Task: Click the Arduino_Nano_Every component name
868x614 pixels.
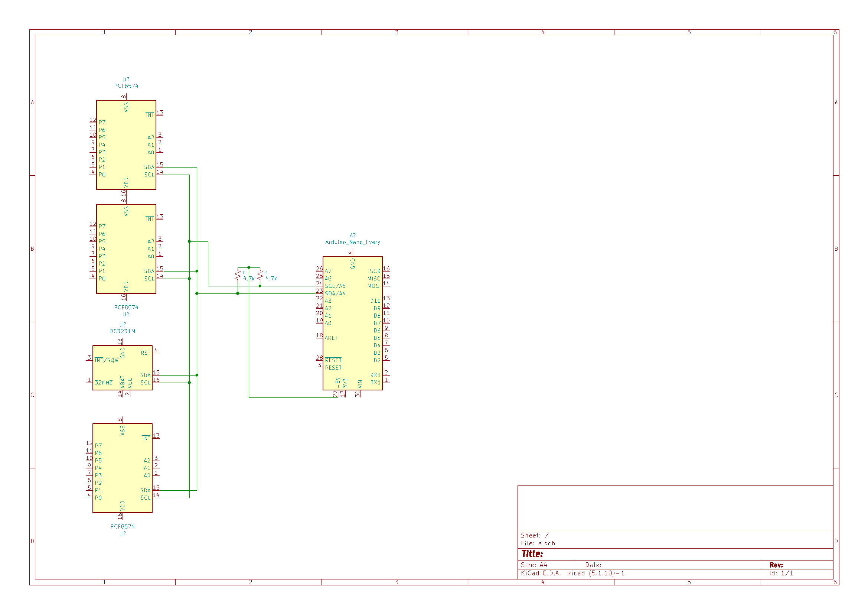Action: point(353,242)
